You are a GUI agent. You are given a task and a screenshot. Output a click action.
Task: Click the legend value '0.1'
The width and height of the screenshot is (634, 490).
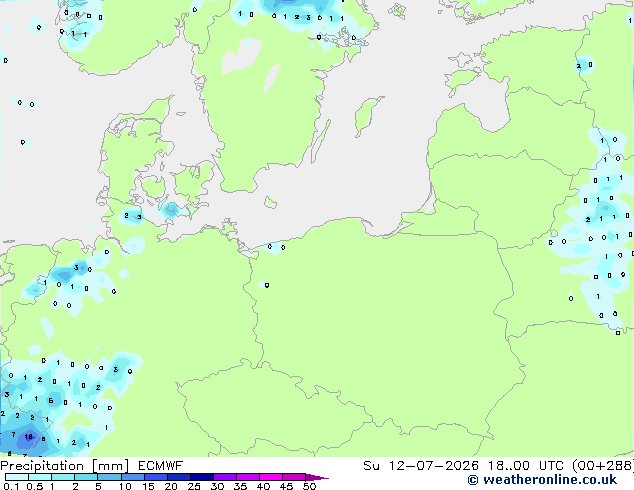[12, 486]
